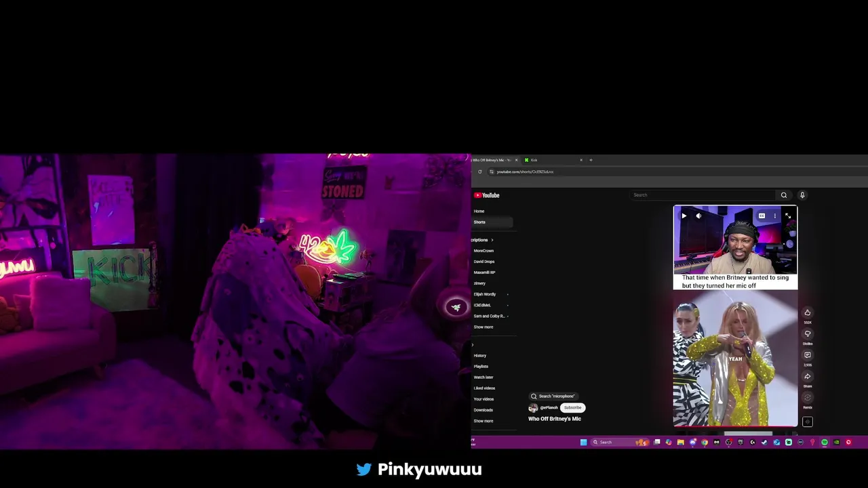868x488 pixels.
Task: Click the Who Off Britney's Mic title
Action: (555, 419)
